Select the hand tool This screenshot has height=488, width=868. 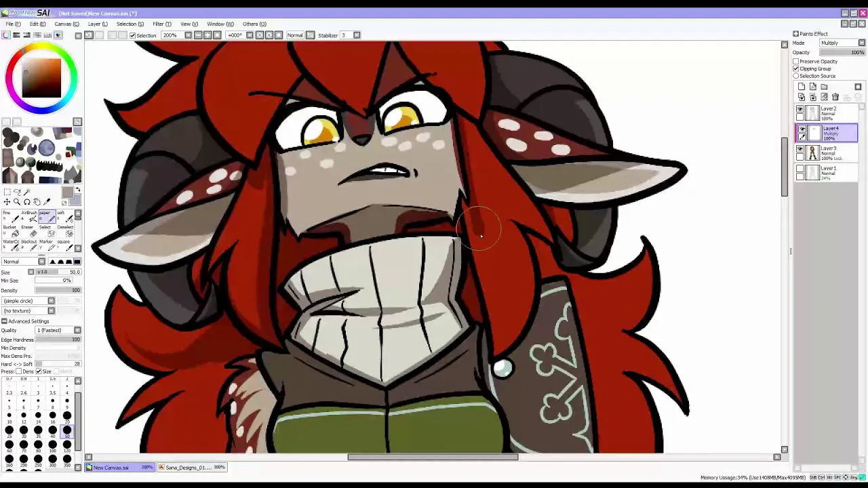pos(37,202)
